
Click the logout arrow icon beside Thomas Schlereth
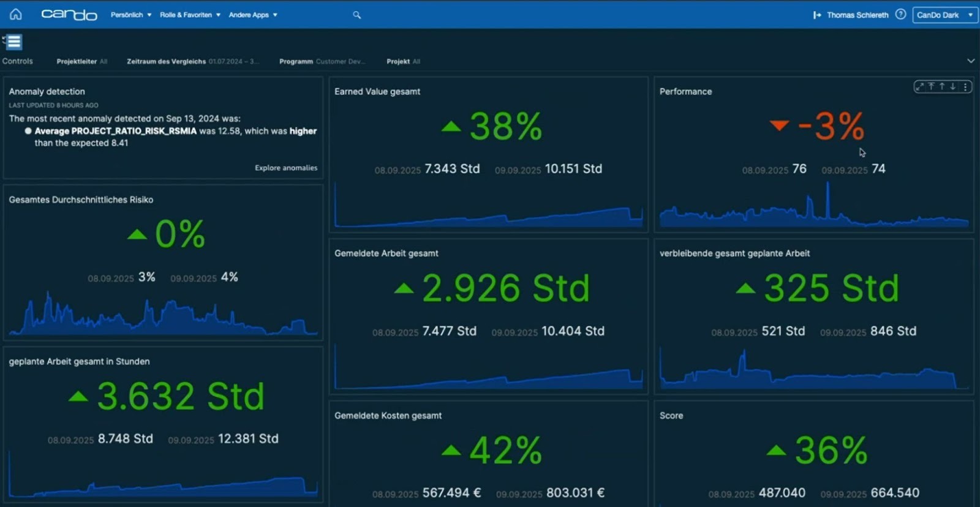pyautogui.click(x=817, y=15)
